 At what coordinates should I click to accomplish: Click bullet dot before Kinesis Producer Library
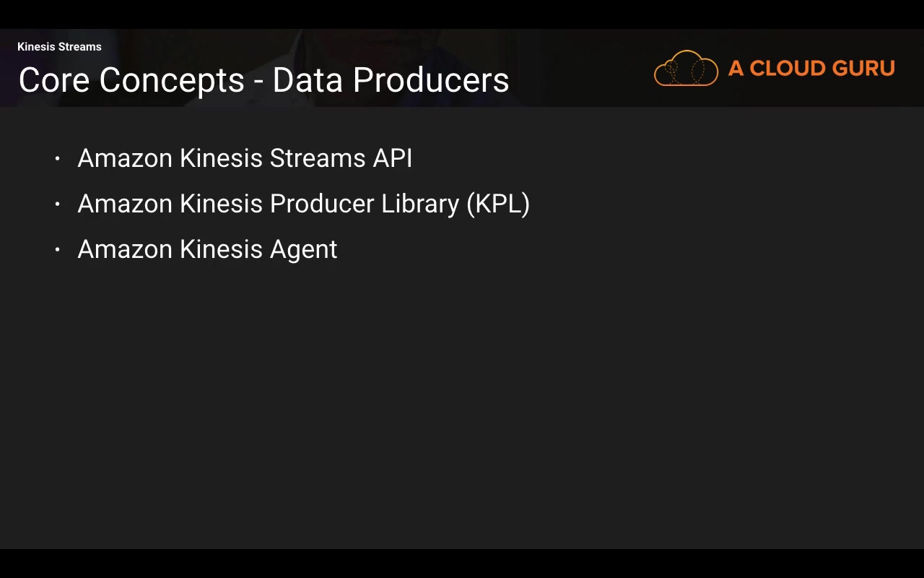click(57, 204)
